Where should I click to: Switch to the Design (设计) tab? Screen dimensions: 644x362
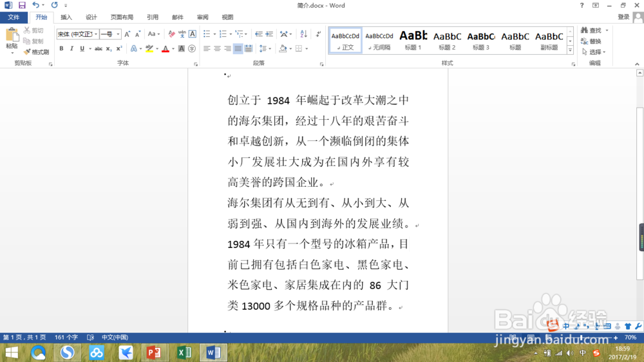click(x=91, y=17)
